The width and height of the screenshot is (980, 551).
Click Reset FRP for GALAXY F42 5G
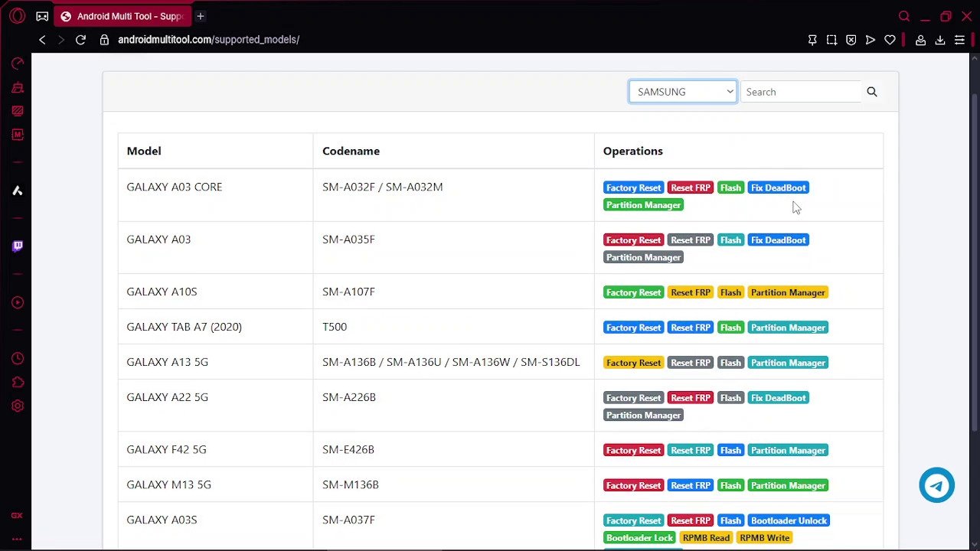[x=691, y=450]
